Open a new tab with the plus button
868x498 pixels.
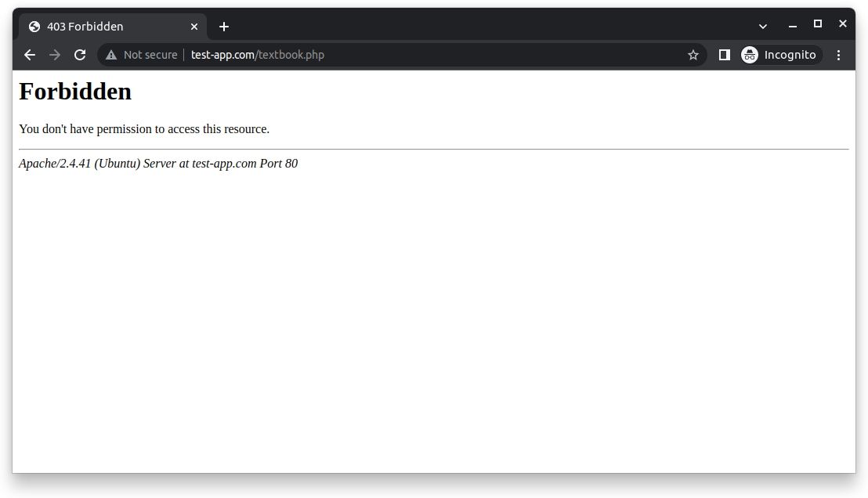224,26
